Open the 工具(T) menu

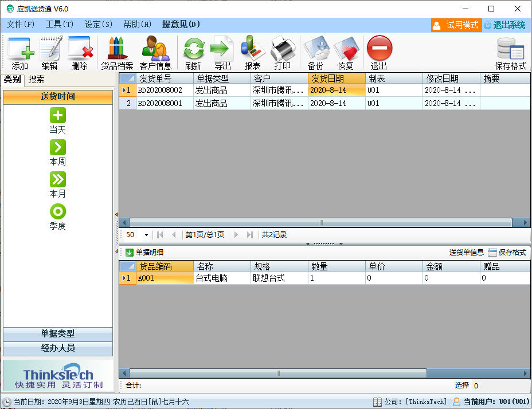pos(60,25)
